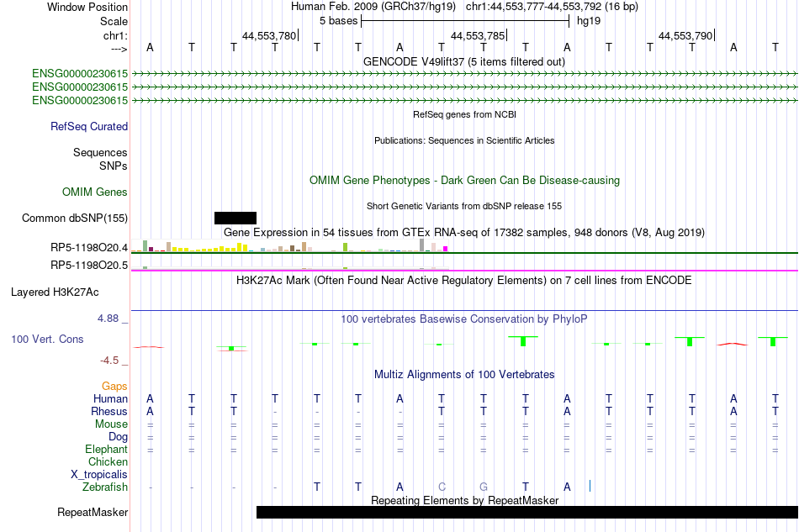Click the light G base in Zebrafish row
This screenshot has width=799, height=532.
pyautogui.click(x=484, y=487)
